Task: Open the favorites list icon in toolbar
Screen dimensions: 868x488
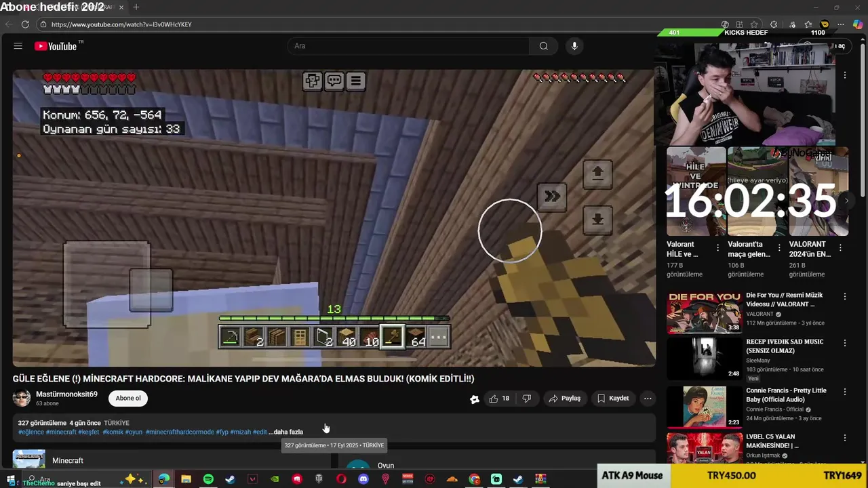Action: click(808, 24)
